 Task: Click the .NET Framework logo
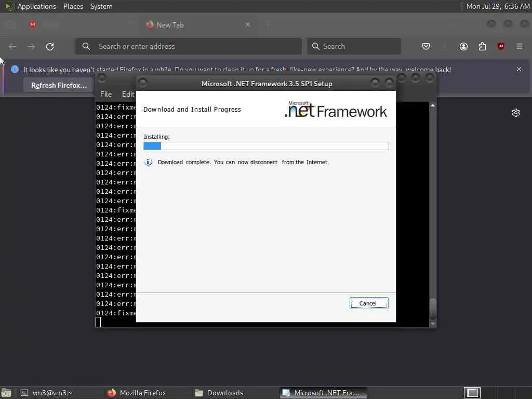(336, 109)
